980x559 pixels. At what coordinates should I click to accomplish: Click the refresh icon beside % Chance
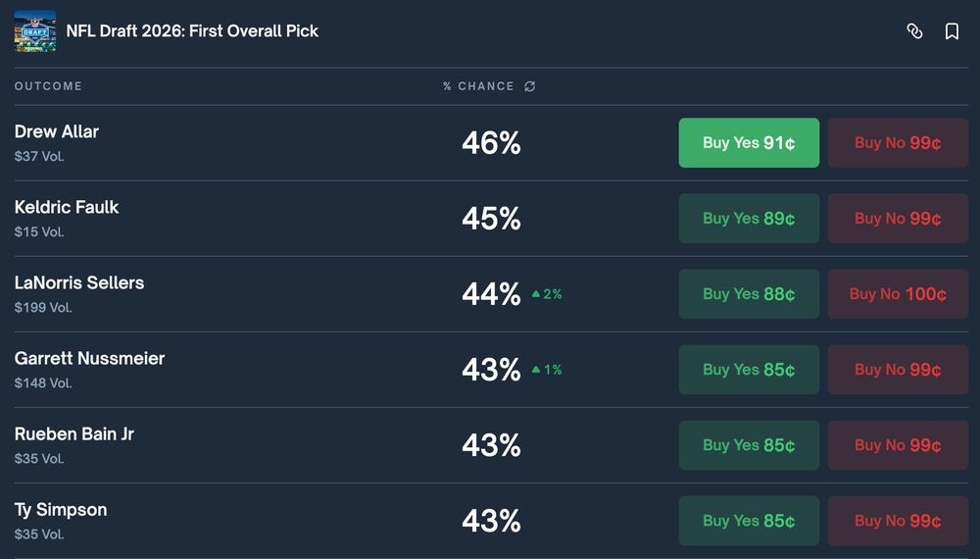(530, 86)
